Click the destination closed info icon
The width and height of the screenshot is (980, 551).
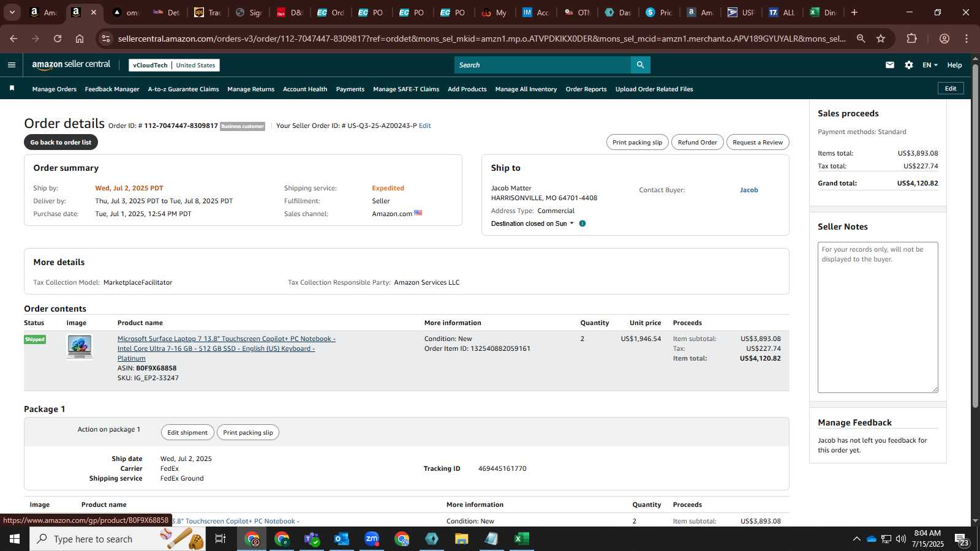click(582, 223)
